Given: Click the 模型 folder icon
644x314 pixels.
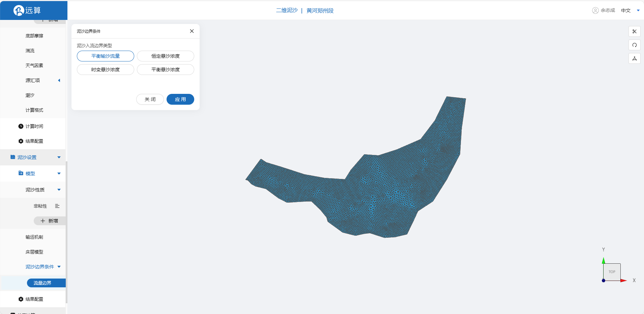Looking at the screenshot, I should pos(21,173).
